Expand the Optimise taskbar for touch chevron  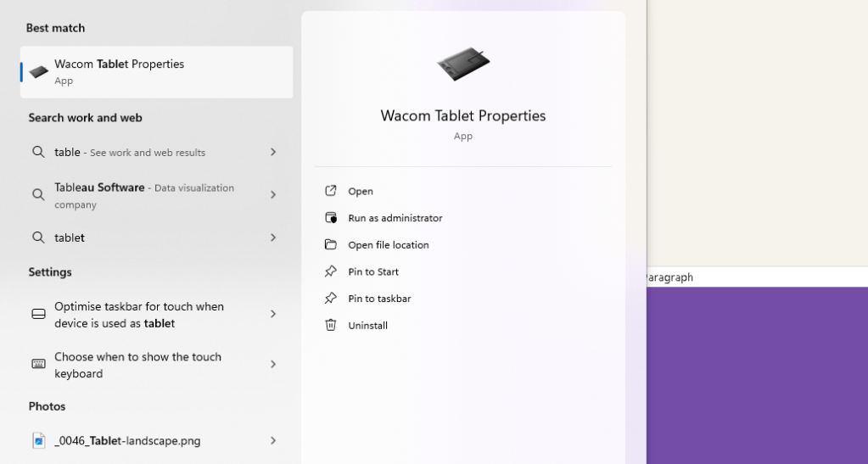[273, 314]
